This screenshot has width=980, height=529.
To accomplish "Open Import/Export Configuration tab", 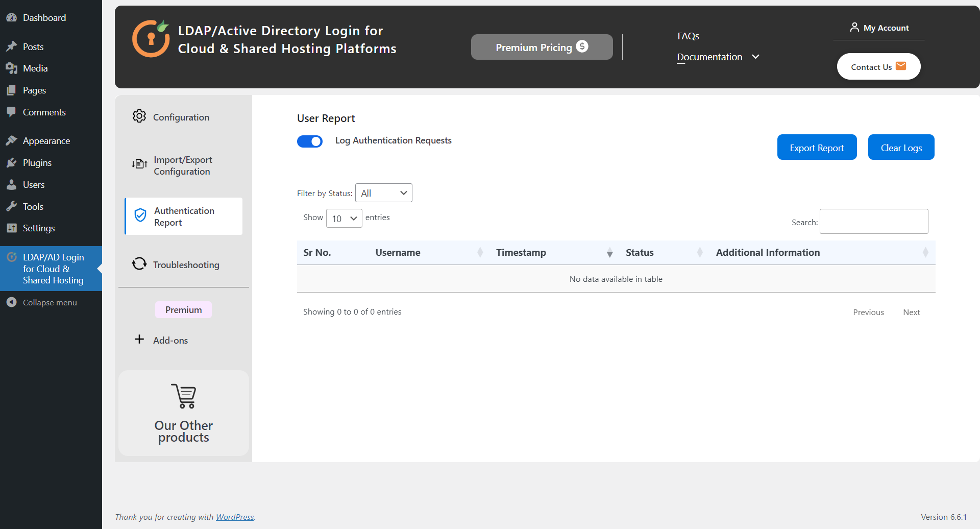I will (184, 165).
